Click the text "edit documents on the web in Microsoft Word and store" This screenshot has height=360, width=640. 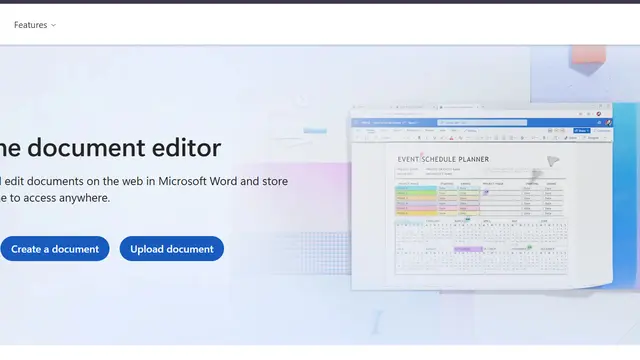[146, 181]
